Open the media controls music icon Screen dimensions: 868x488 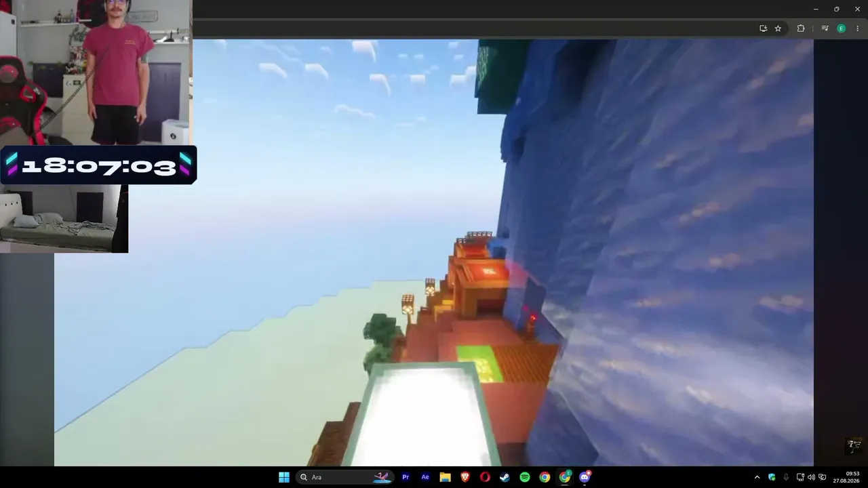825,28
